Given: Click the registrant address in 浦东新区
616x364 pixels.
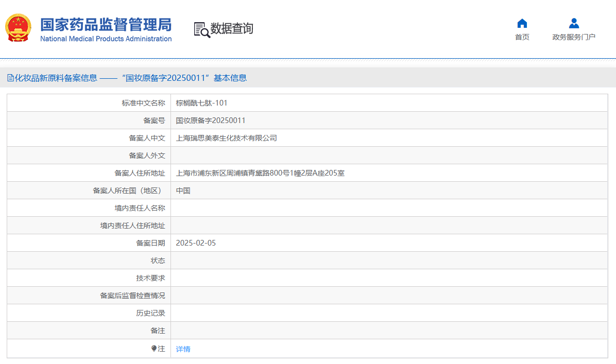Looking at the screenshot, I should (260, 173).
